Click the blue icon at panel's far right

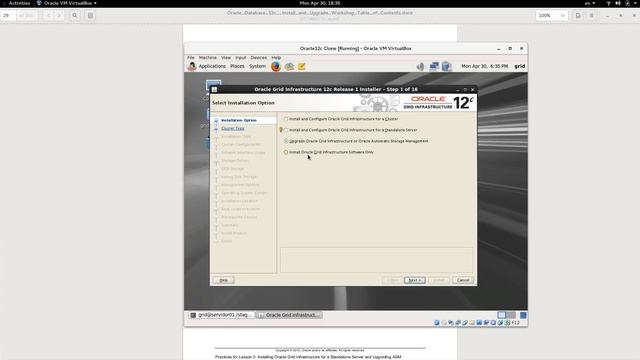tap(523, 315)
